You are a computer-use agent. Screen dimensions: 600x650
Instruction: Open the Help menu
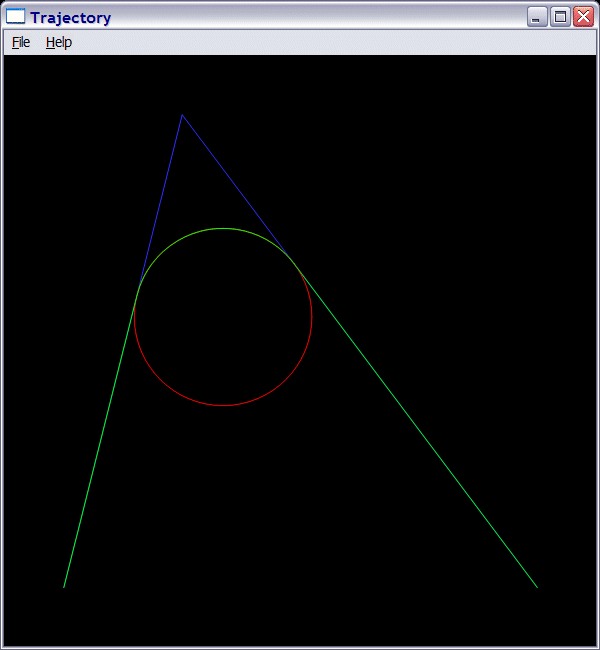coord(59,42)
